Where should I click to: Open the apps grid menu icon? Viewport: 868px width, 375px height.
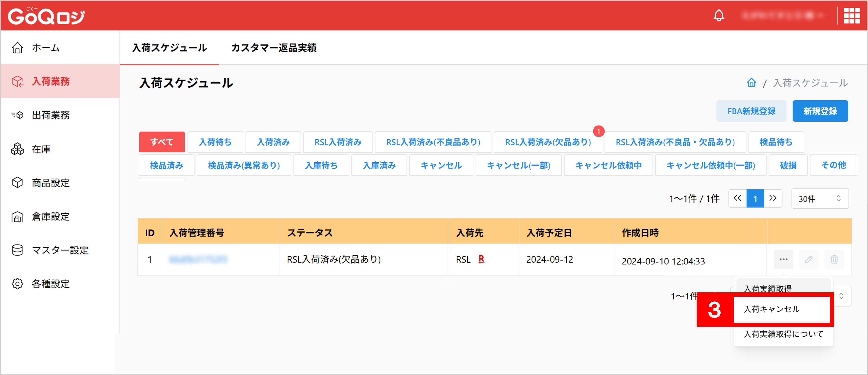click(851, 16)
